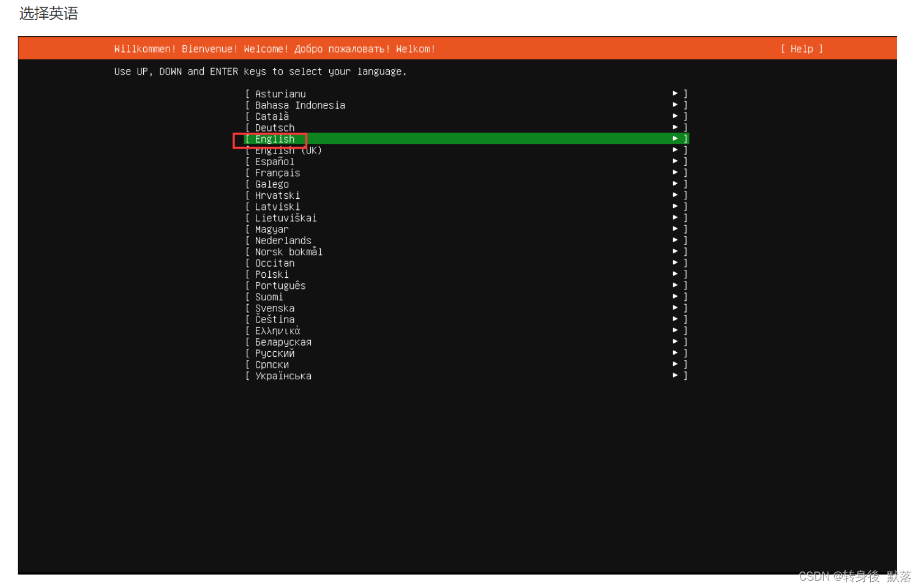Pick Norsk bokmål from the list

pyautogui.click(x=288, y=251)
